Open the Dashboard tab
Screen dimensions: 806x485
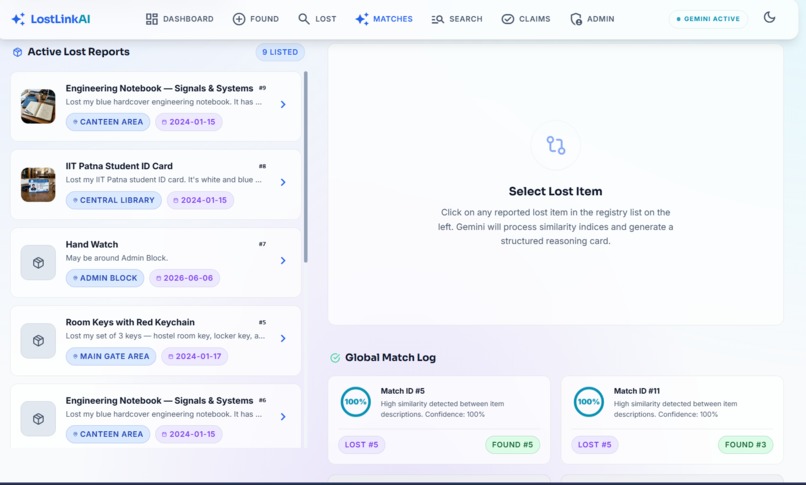pyautogui.click(x=179, y=19)
